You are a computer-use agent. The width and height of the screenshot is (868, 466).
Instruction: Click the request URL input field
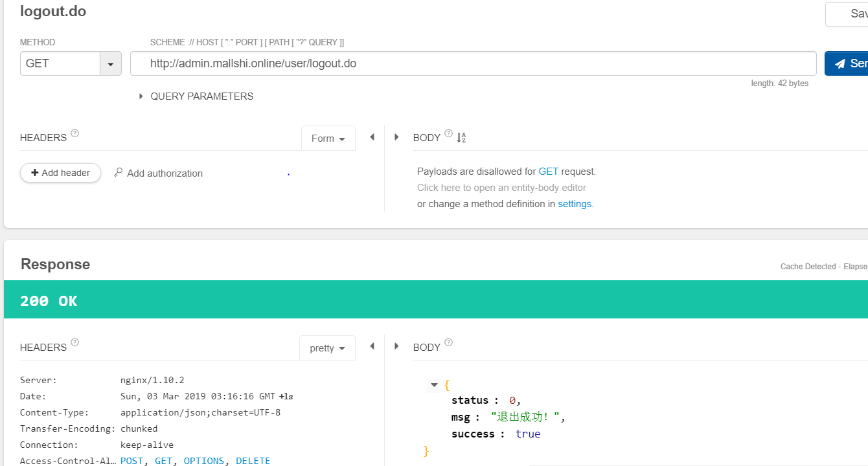tap(473, 64)
